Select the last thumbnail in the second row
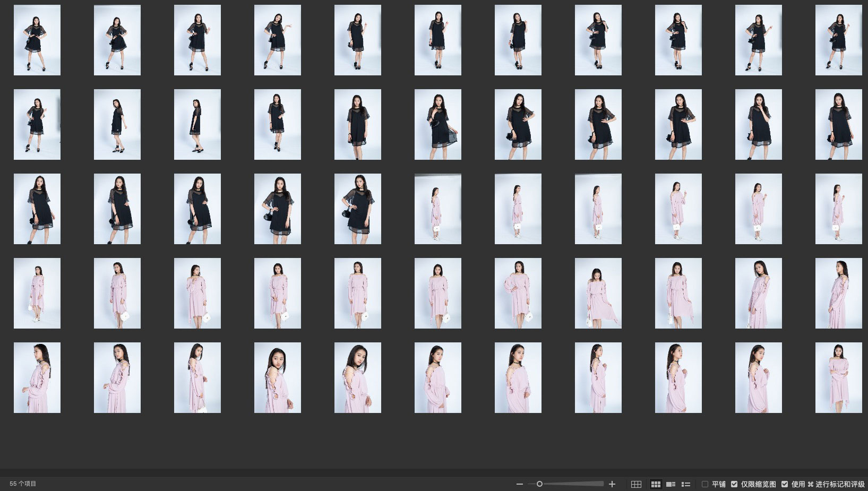 coord(838,124)
